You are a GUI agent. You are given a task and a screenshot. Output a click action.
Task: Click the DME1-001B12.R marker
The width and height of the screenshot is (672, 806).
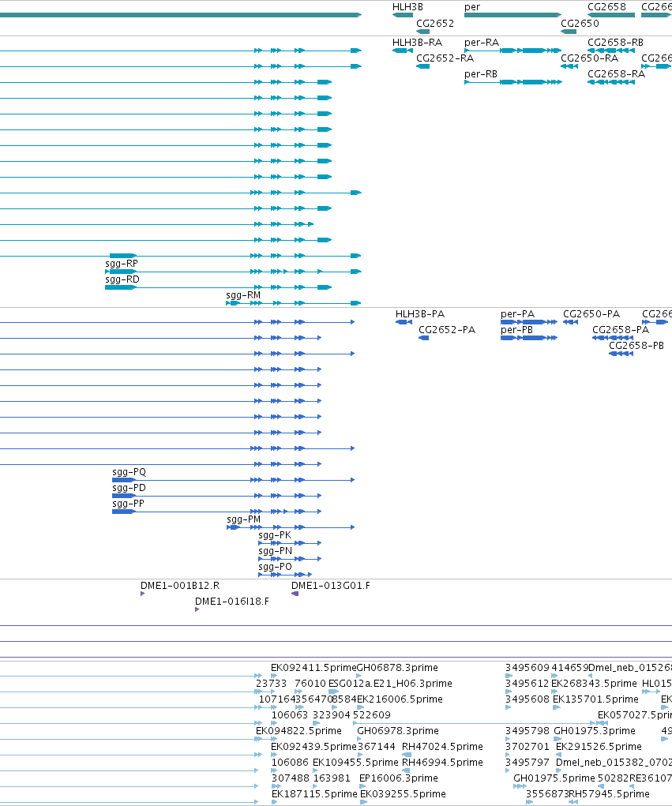(x=142, y=594)
